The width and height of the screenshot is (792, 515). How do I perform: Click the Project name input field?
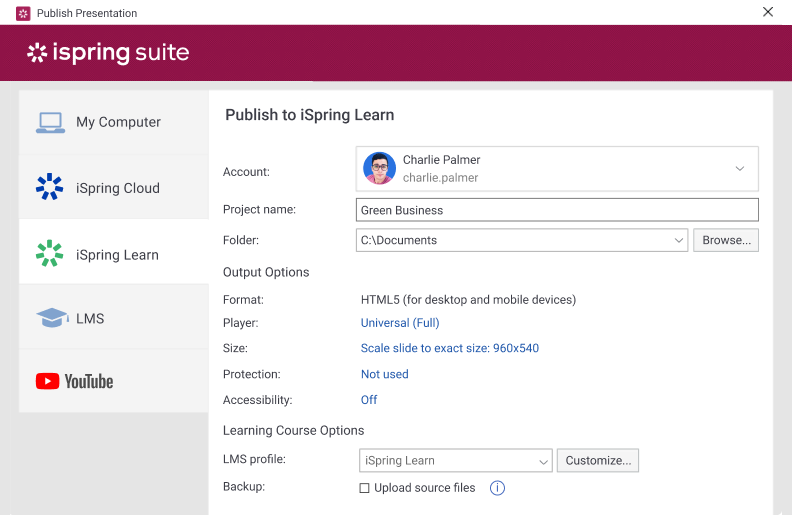click(x=557, y=210)
